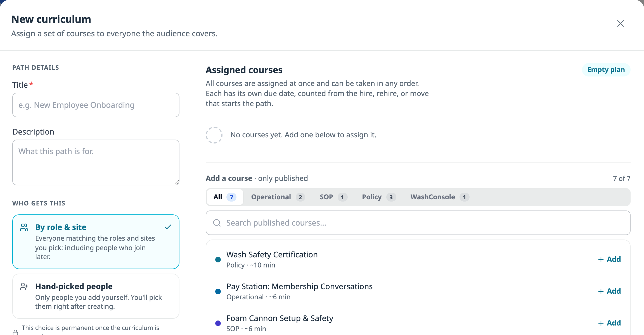Add Pay Station: Membership Conversations course
Viewport: 644px width, 335px height.
tap(609, 291)
